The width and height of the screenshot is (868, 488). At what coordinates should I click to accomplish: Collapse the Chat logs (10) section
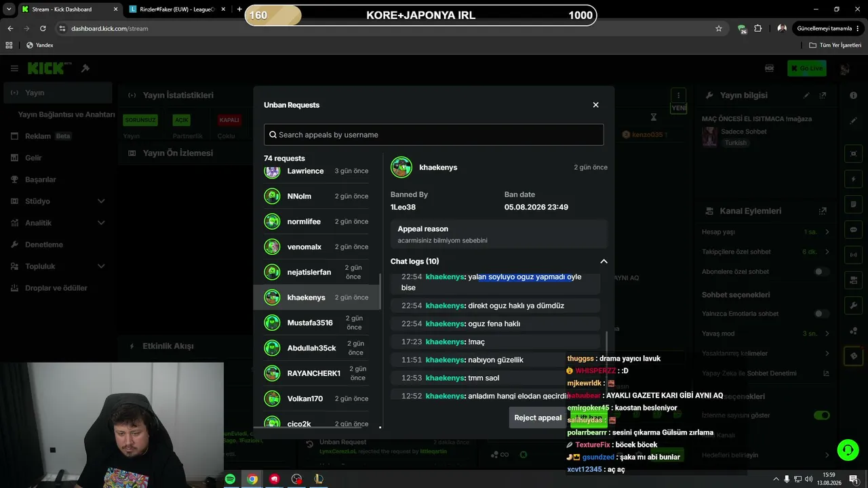pyautogui.click(x=604, y=261)
